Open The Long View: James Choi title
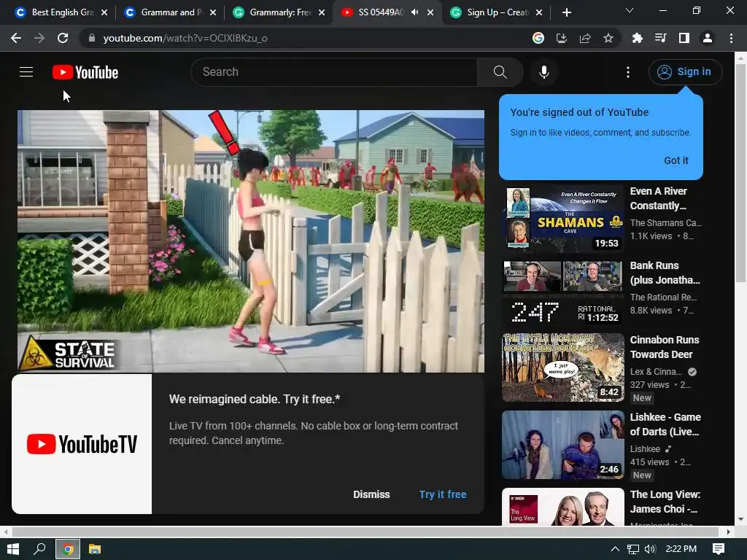747x560 pixels. pos(665,502)
